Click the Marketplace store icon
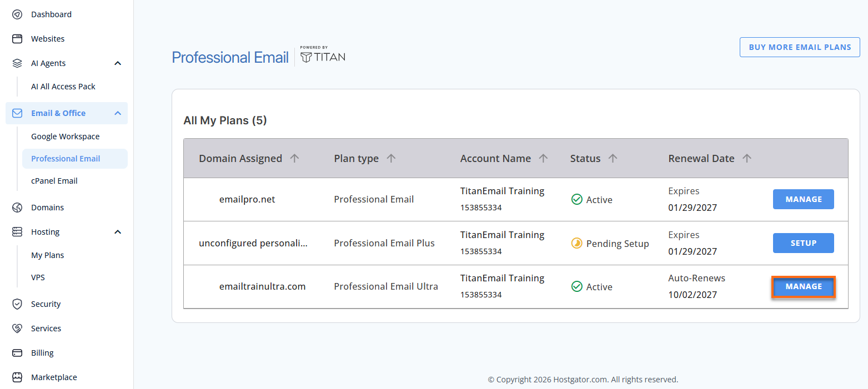 (17, 377)
